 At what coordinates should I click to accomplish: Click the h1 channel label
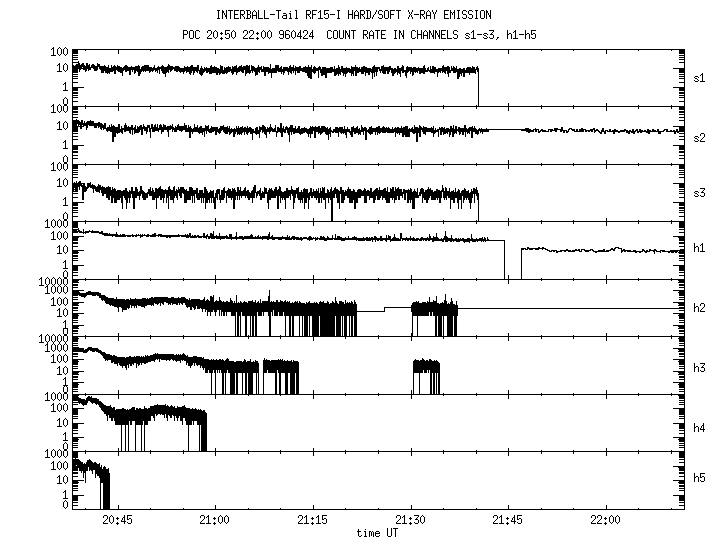click(x=700, y=250)
